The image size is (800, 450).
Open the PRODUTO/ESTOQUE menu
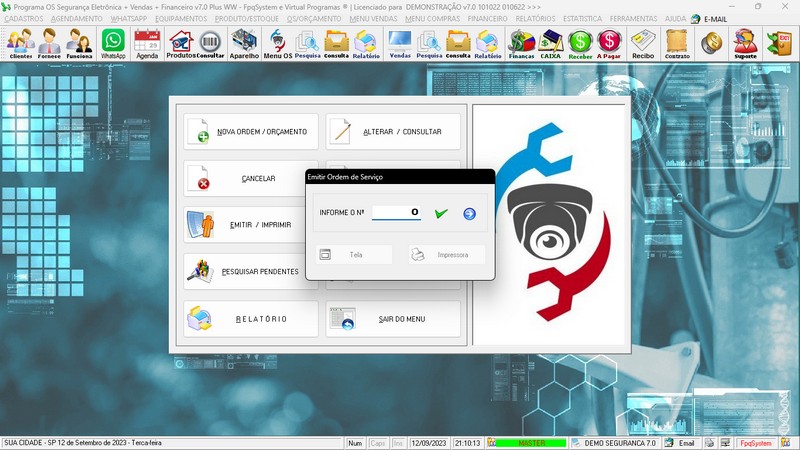[x=246, y=19]
